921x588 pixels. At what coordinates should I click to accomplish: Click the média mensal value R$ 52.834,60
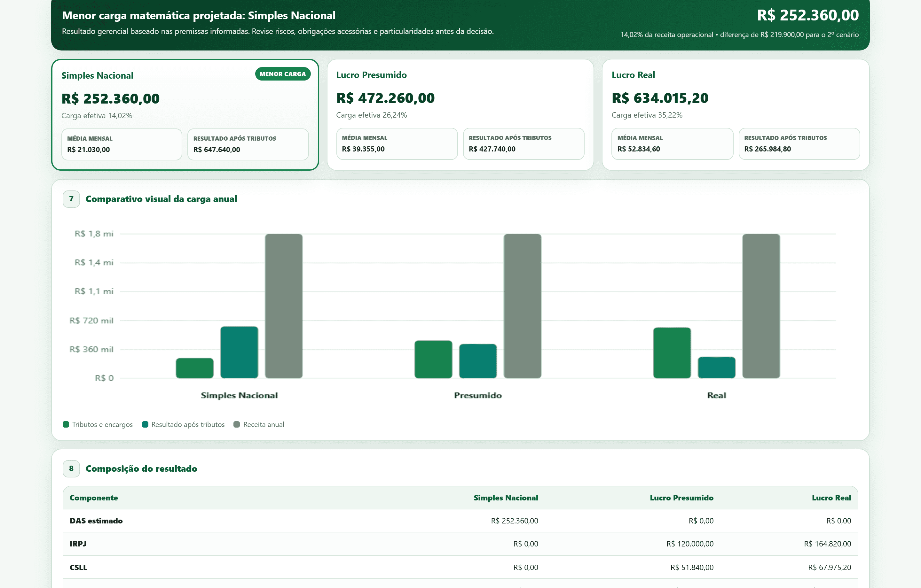point(638,149)
